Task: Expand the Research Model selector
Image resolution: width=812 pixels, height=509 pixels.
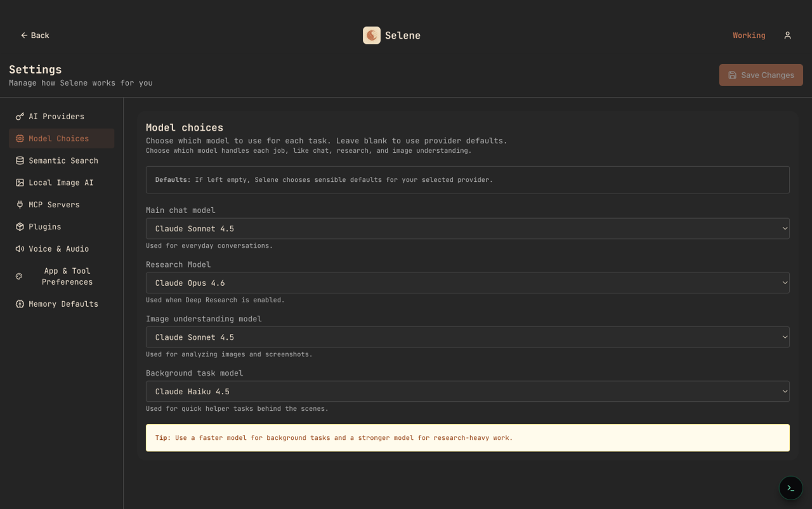Action: tap(468, 283)
